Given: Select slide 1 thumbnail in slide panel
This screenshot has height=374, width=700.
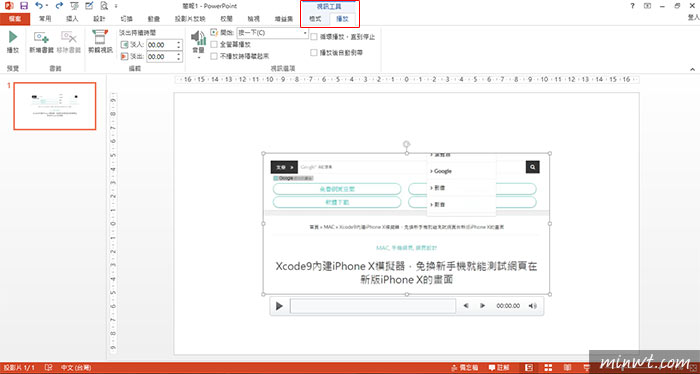Looking at the screenshot, I should [x=55, y=106].
